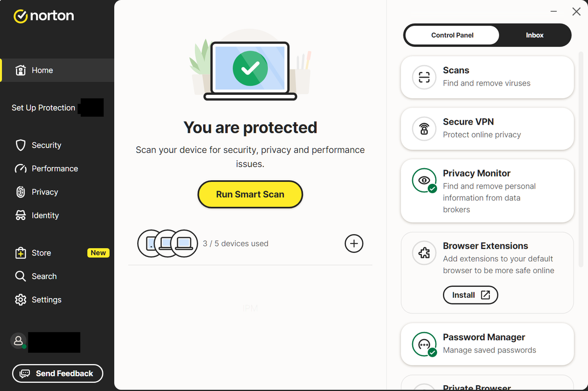
Task: Click the Browser Extensions puzzle icon
Action: (x=424, y=253)
